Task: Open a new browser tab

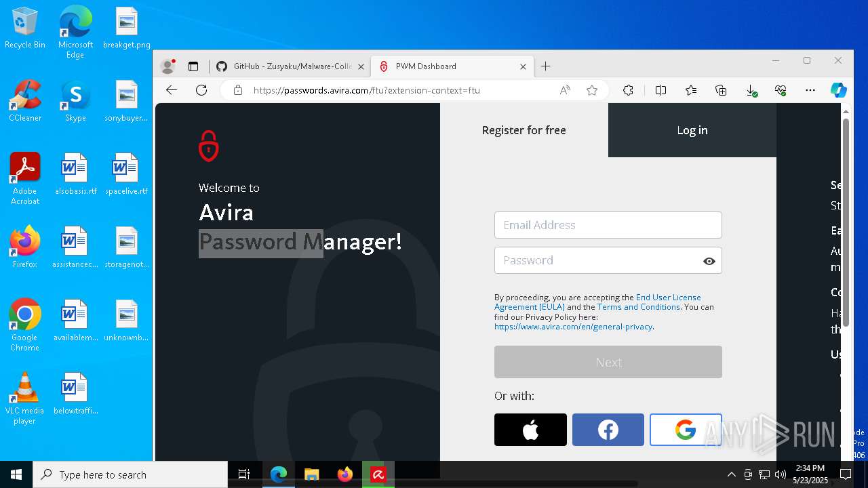Action: point(546,66)
